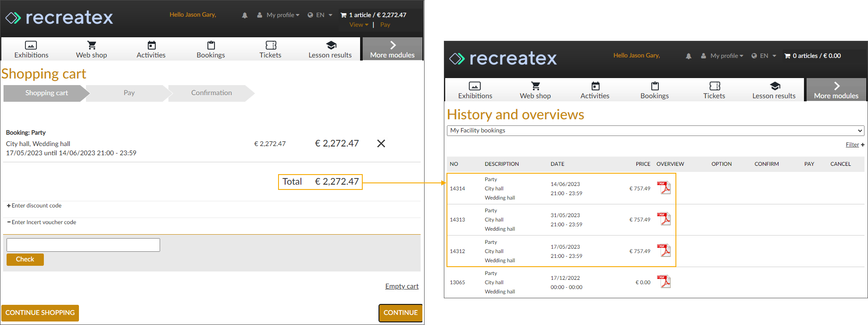The height and width of the screenshot is (325, 868).
Task: Click the recreatex logo in Shopping cart window
Action: [x=59, y=18]
